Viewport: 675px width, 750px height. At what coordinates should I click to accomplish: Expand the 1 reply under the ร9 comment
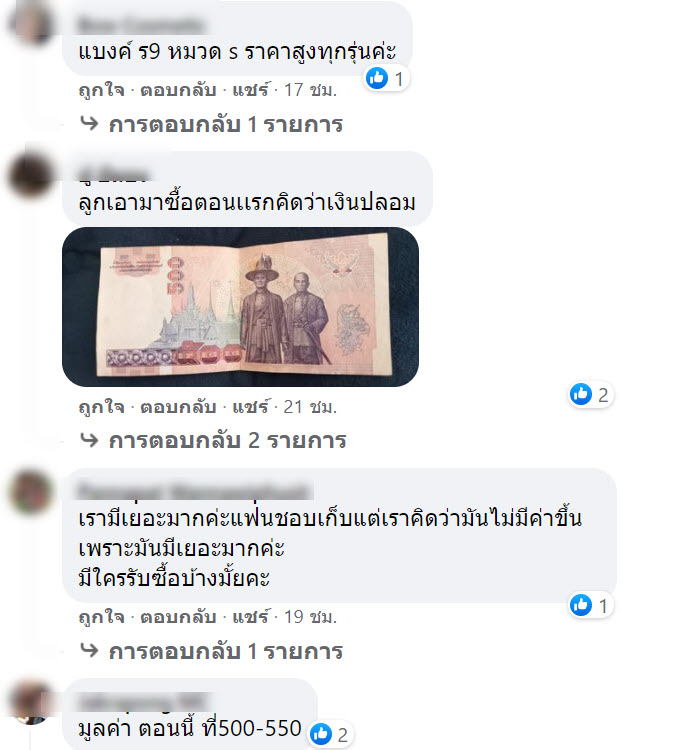[x=211, y=124]
